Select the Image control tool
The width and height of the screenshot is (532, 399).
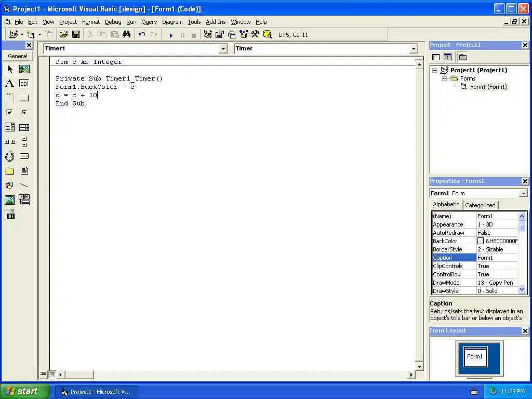[x=10, y=200]
